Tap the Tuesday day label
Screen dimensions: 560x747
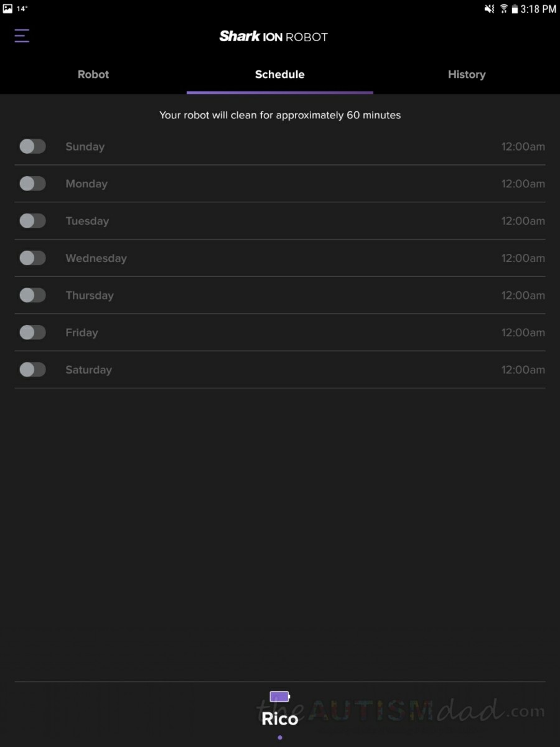87,221
